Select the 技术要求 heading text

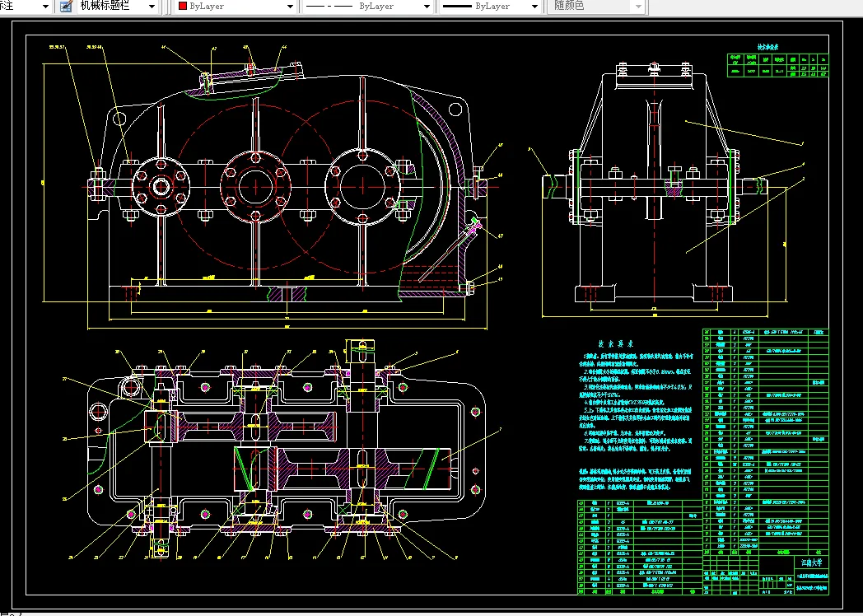[x=615, y=343]
